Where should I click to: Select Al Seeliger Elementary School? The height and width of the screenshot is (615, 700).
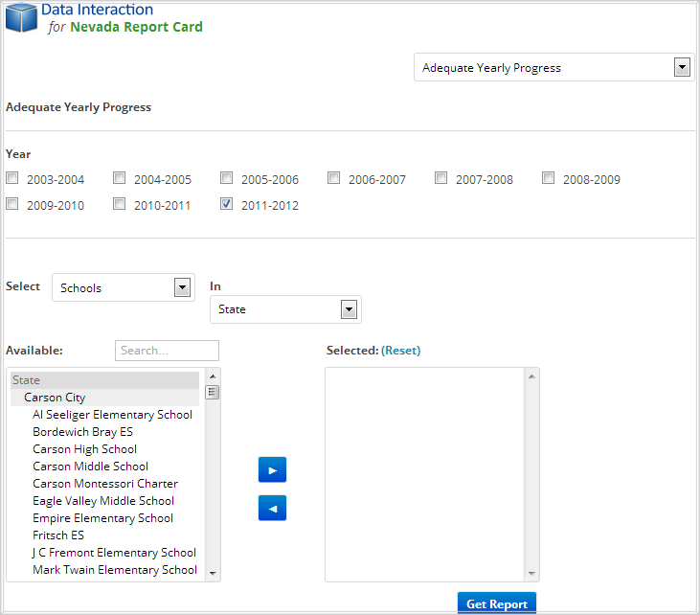[x=112, y=415]
